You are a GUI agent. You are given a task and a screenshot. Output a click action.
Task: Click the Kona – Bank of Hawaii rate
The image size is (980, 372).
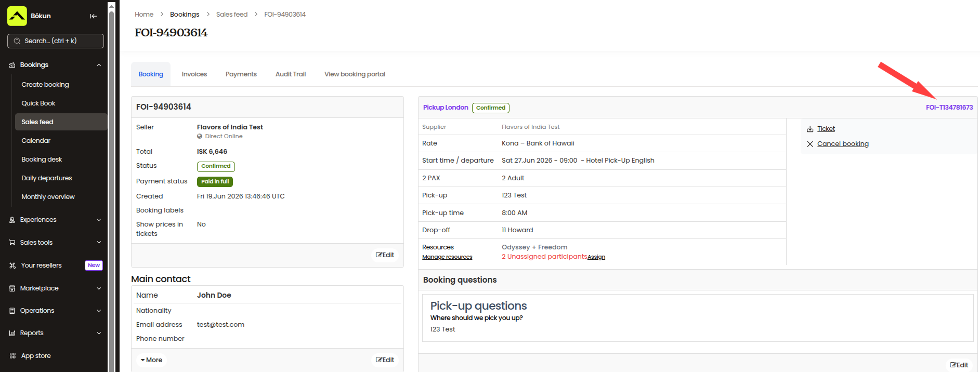pyautogui.click(x=538, y=143)
